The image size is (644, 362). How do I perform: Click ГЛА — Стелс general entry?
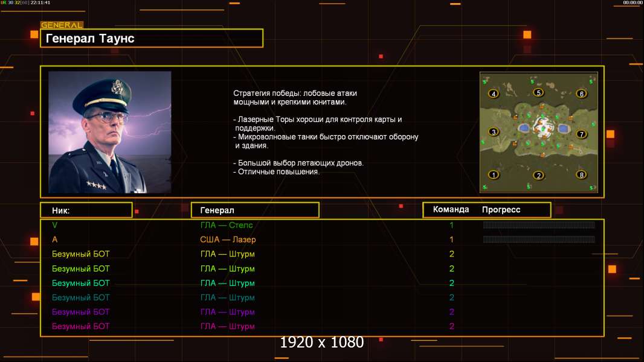click(x=227, y=225)
